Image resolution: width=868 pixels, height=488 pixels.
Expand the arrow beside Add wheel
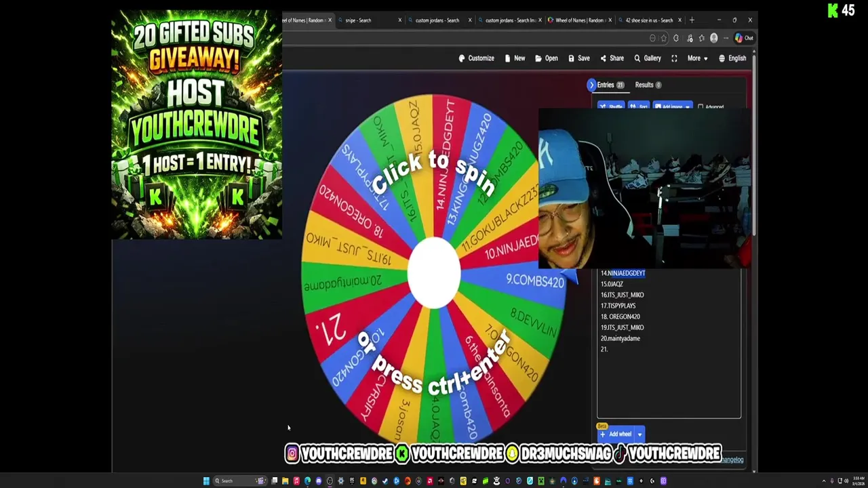[x=639, y=434]
